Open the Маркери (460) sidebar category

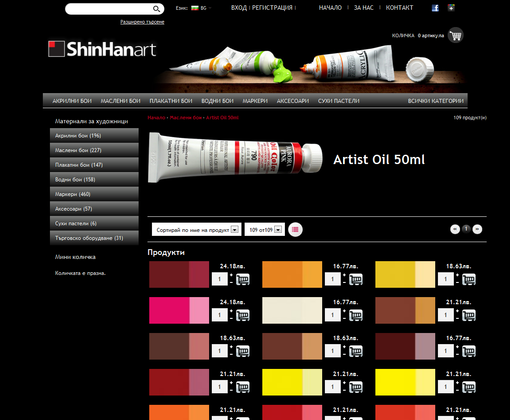point(94,194)
